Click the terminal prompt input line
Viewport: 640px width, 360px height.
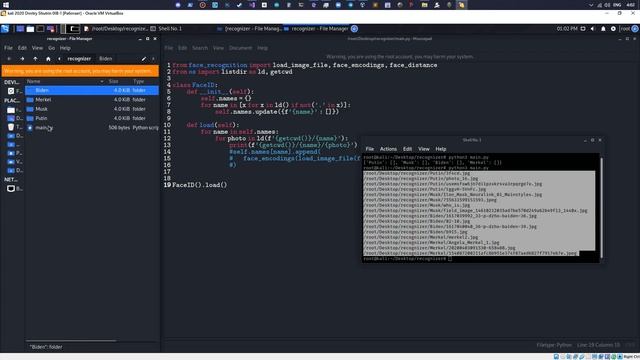click(x=408, y=259)
